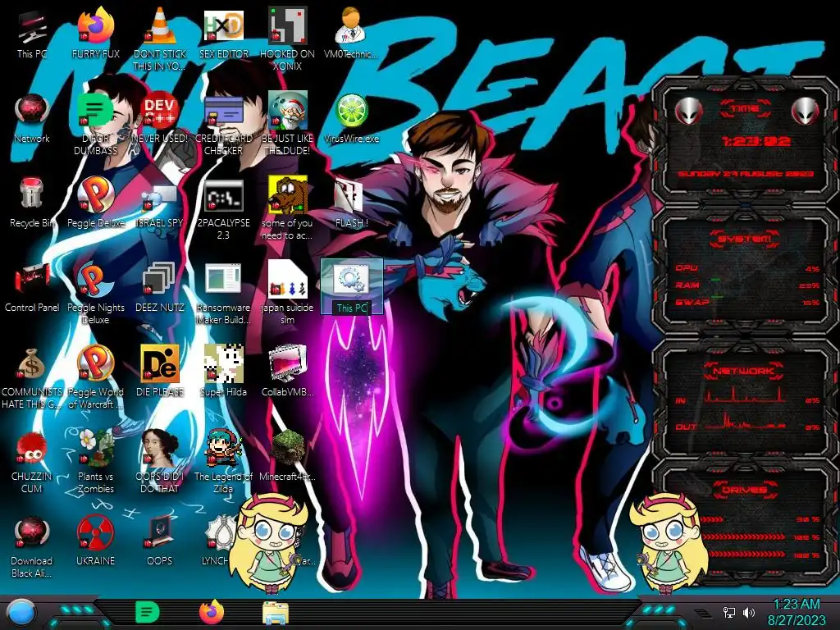Open HOOKED ON XONIX game icon
840x630 pixels.
coord(287,39)
